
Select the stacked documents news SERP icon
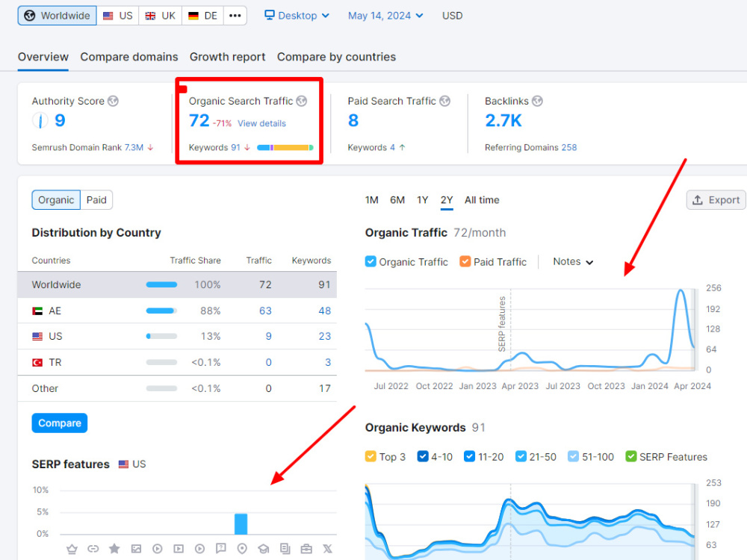point(285,549)
